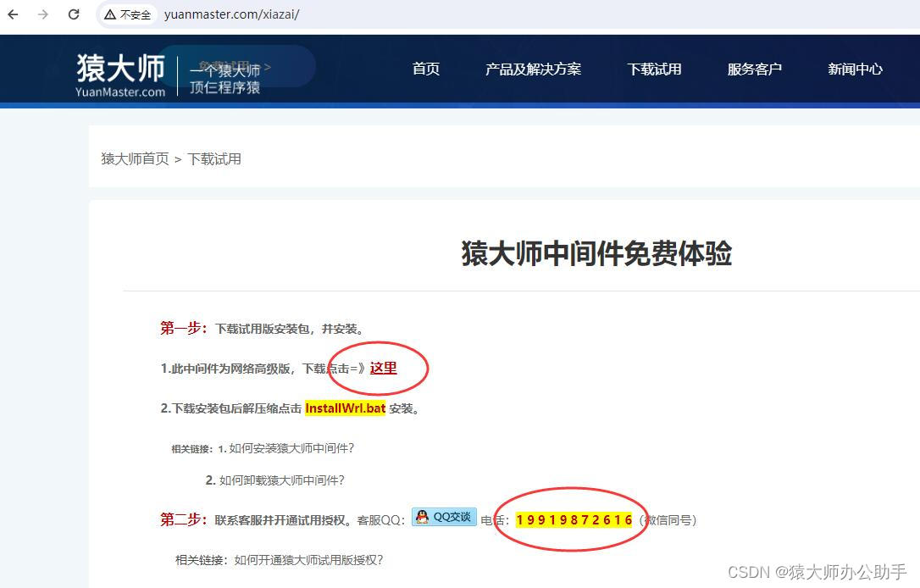Click the (微信同号) note text
920x588 pixels.
click(x=668, y=520)
